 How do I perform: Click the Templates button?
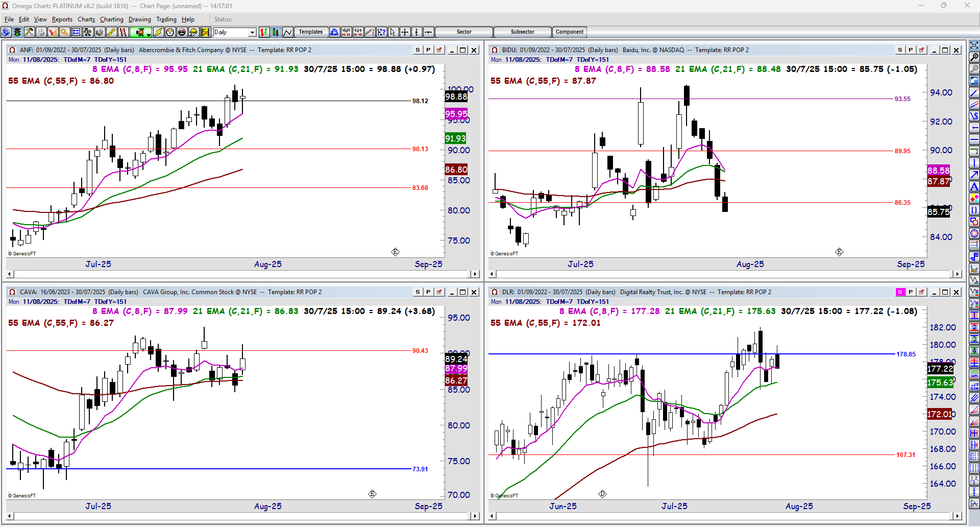click(311, 32)
